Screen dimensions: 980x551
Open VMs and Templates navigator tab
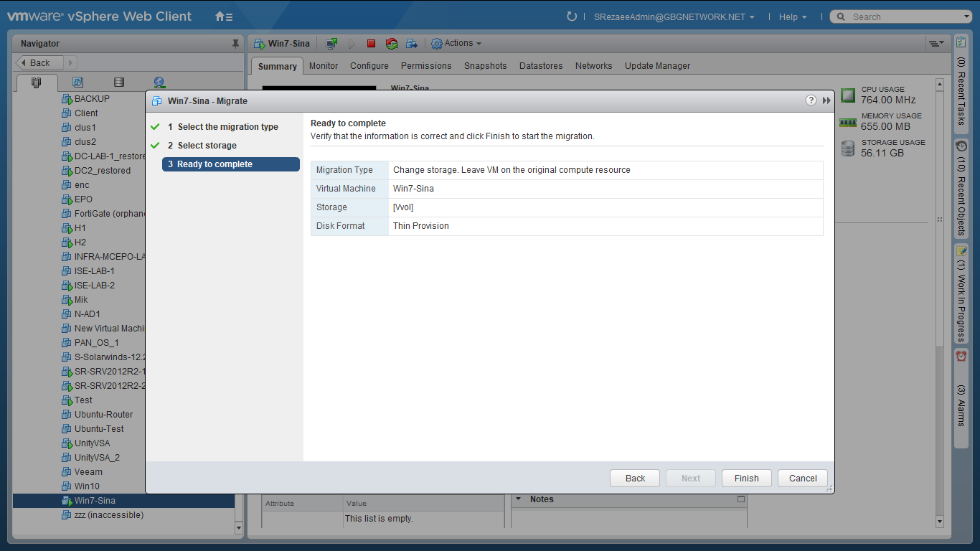tap(78, 83)
